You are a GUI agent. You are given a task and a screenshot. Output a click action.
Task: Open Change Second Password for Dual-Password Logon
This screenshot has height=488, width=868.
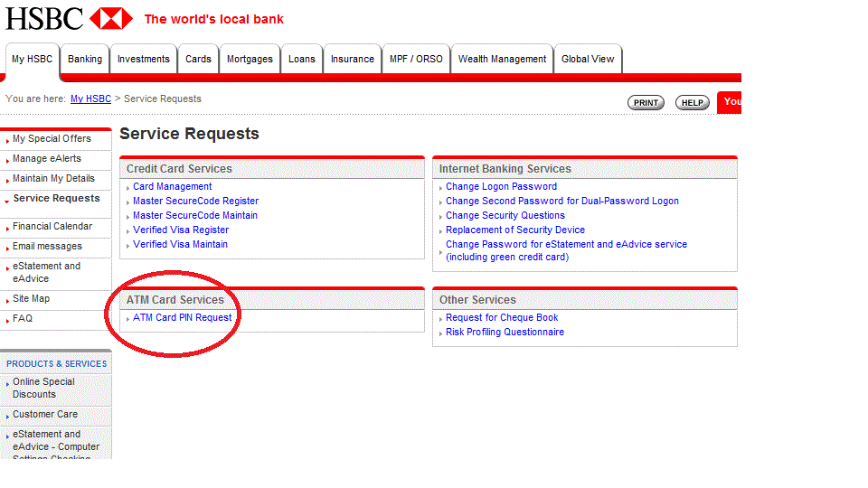[x=561, y=201]
